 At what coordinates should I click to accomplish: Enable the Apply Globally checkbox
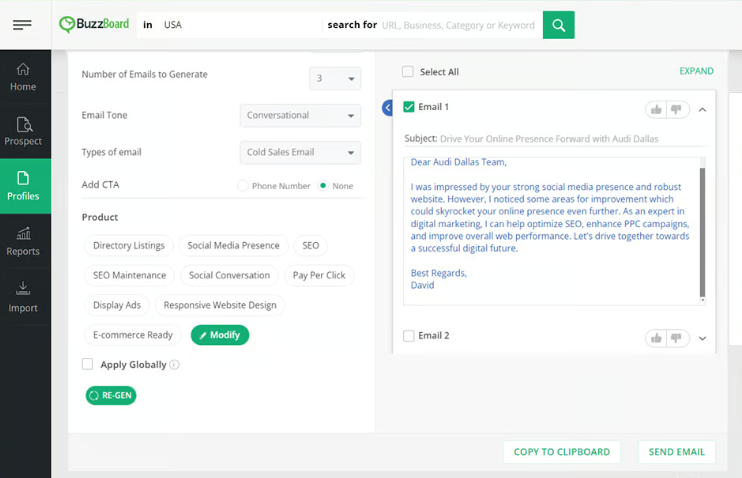88,364
